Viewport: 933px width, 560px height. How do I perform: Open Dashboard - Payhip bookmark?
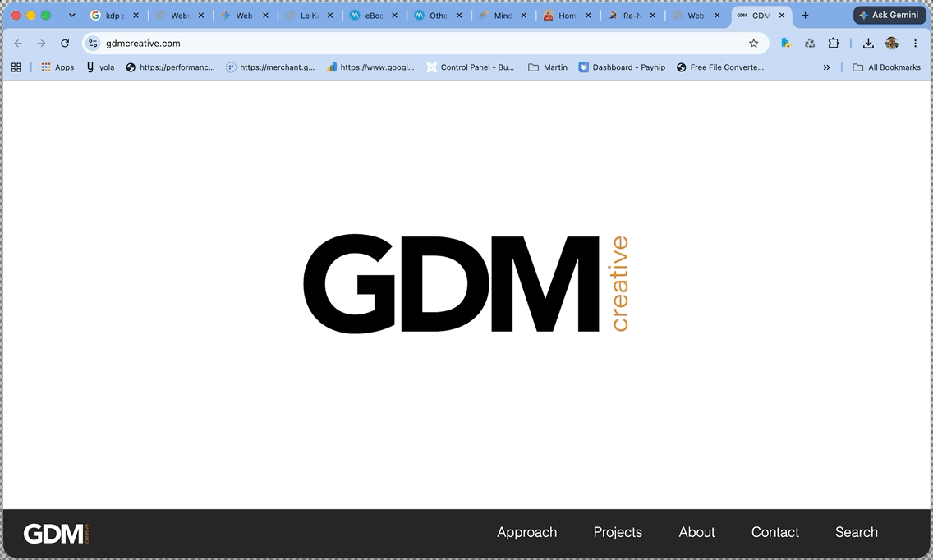pyautogui.click(x=622, y=67)
